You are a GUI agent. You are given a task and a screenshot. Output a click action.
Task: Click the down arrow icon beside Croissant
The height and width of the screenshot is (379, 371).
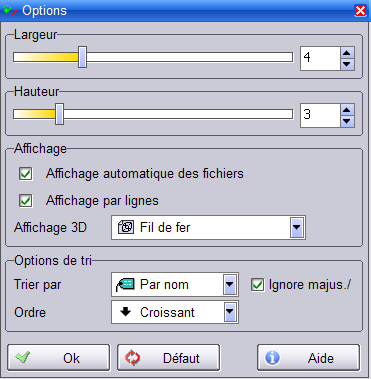point(125,312)
